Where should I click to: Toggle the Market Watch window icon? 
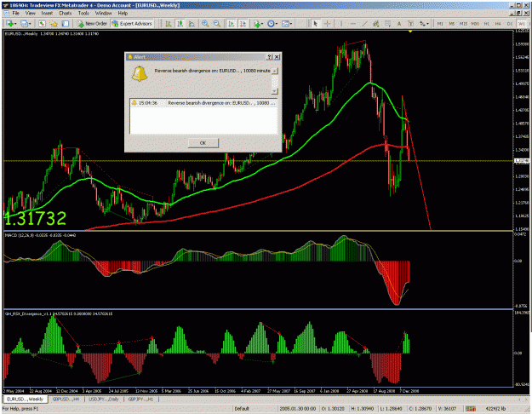tap(42, 24)
